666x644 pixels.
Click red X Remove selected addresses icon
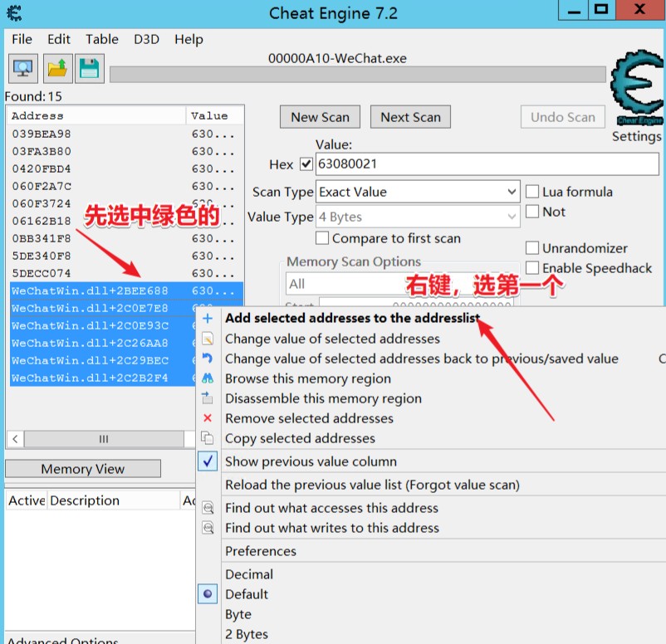coord(208,418)
